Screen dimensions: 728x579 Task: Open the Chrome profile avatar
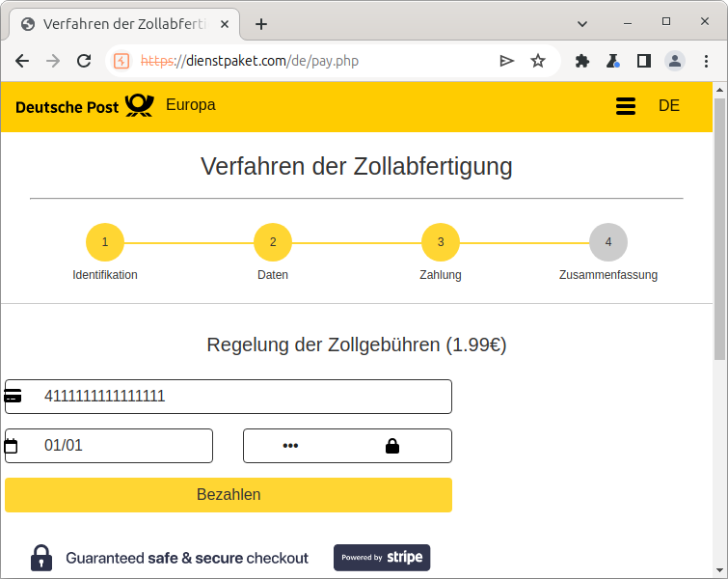click(675, 61)
